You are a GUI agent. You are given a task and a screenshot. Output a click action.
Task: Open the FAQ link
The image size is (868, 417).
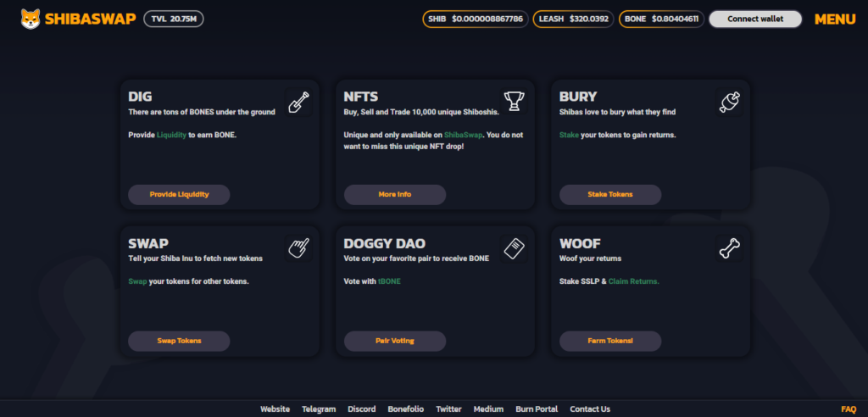coord(849,409)
